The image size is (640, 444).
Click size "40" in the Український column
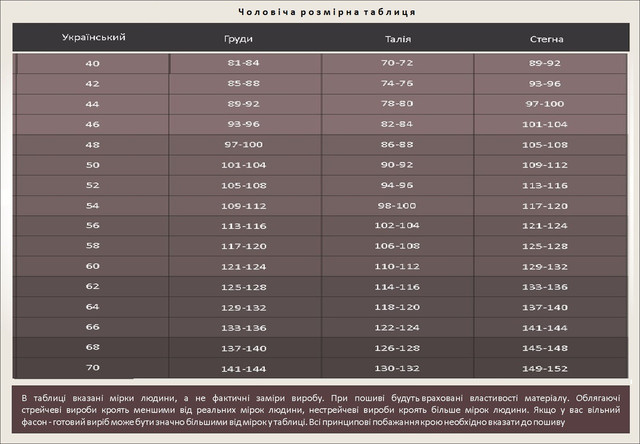(x=93, y=63)
